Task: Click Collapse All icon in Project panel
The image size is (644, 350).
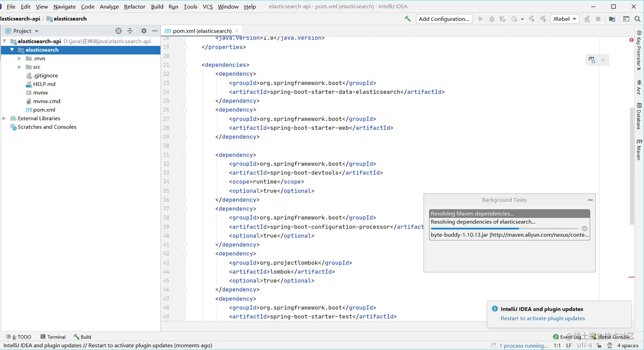Action: pyautogui.click(x=130, y=31)
